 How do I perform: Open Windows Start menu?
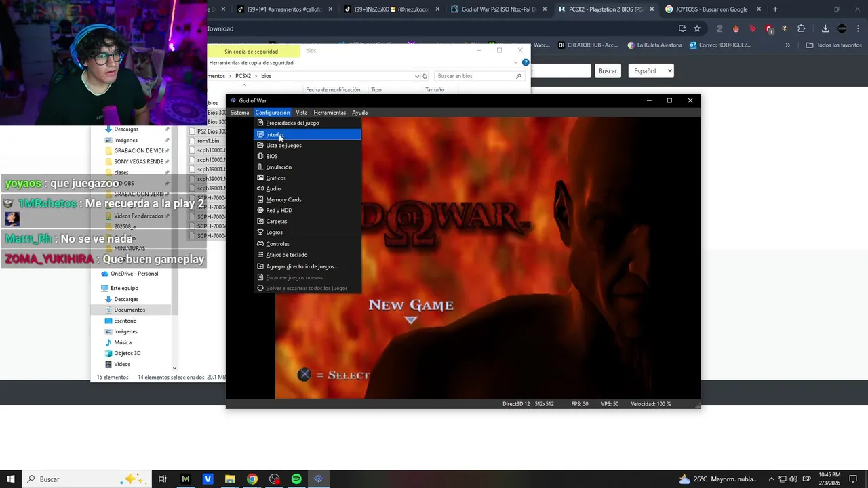[11, 479]
